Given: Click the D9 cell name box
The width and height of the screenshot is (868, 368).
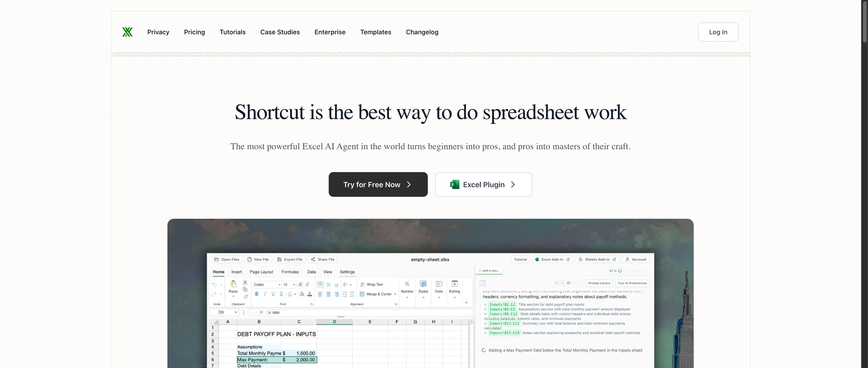Looking at the screenshot, I should pos(224,312).
